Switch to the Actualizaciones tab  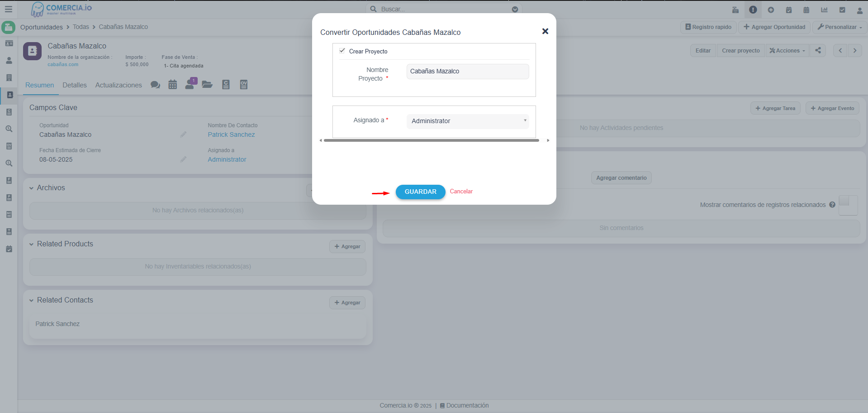tap(119, 85)
